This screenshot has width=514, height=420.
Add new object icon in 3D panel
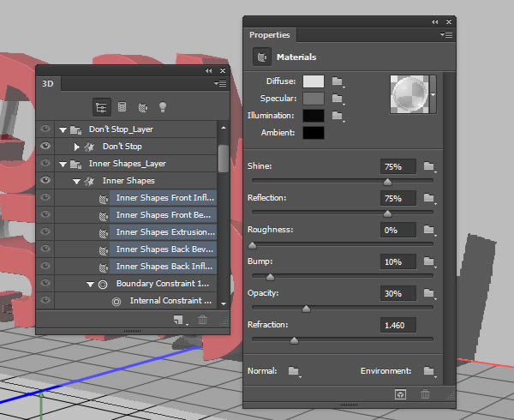point(179,320)
